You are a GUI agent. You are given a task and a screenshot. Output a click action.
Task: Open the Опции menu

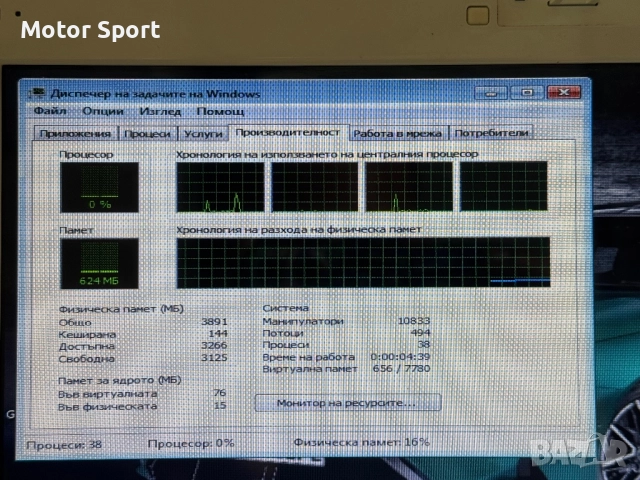[x=103, y=111]
